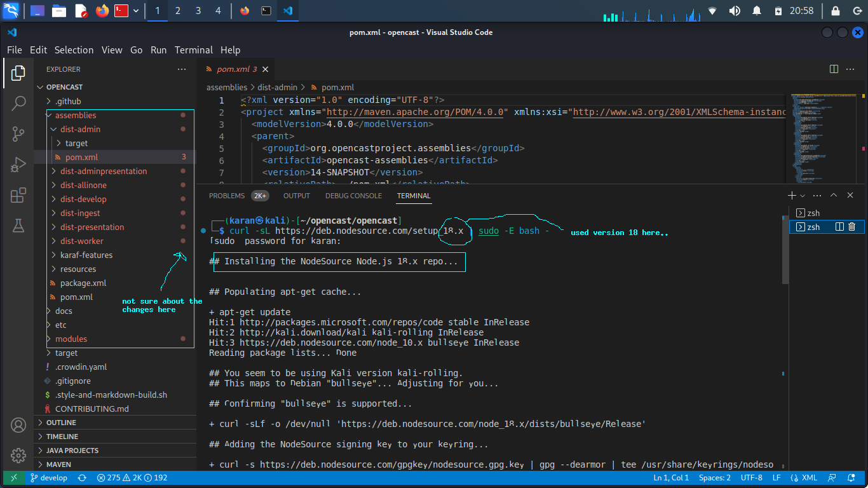Open the Manage gear menu

[18, 456]
